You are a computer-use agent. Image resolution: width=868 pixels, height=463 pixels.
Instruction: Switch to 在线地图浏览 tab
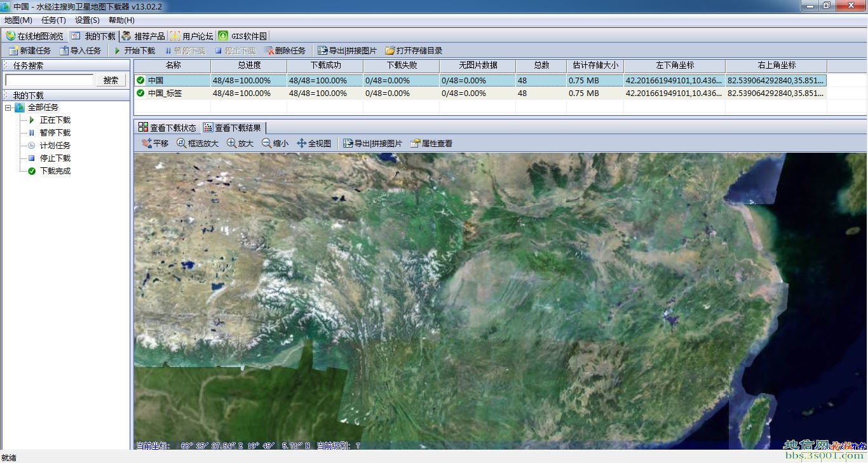click(35, 36)
